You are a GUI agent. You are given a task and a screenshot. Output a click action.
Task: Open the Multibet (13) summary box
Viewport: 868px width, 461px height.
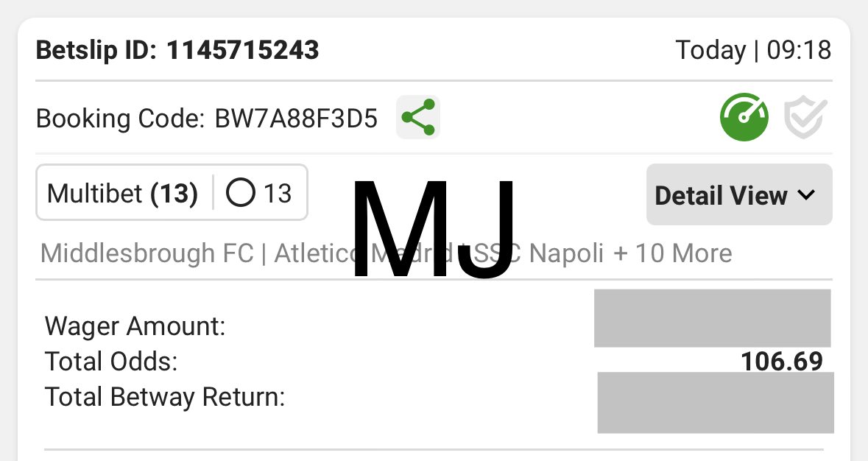(x=172, y=193)
